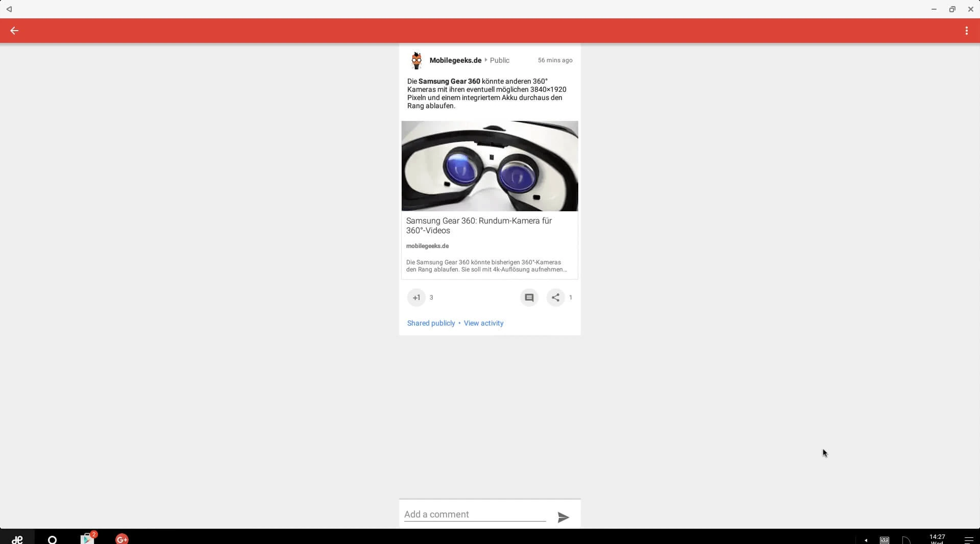Open the Play Store taskbar icon
980x544 pixels.
(x=87, y=538)
